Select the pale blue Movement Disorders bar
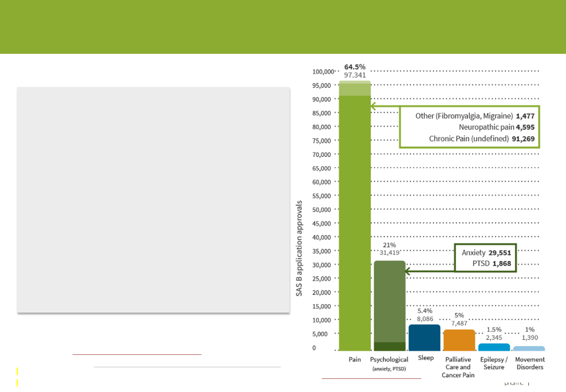 point(529,349)
